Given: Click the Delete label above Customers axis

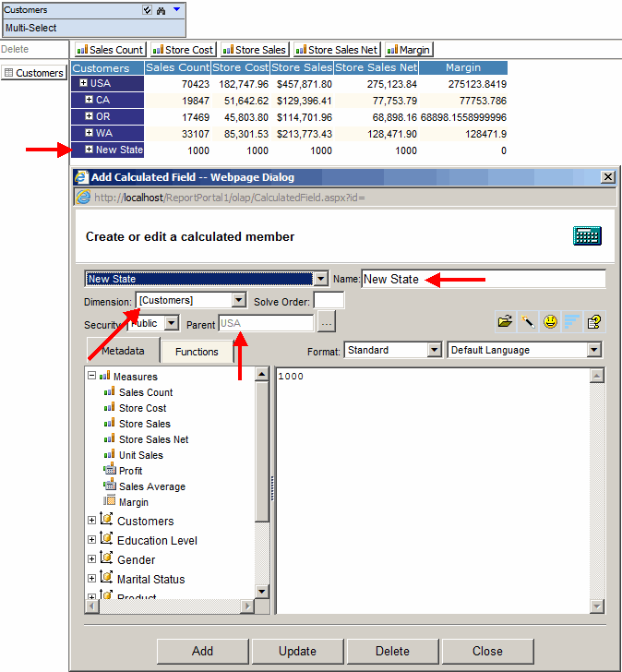Looking at the screenshot, I should tap(15, 49).
